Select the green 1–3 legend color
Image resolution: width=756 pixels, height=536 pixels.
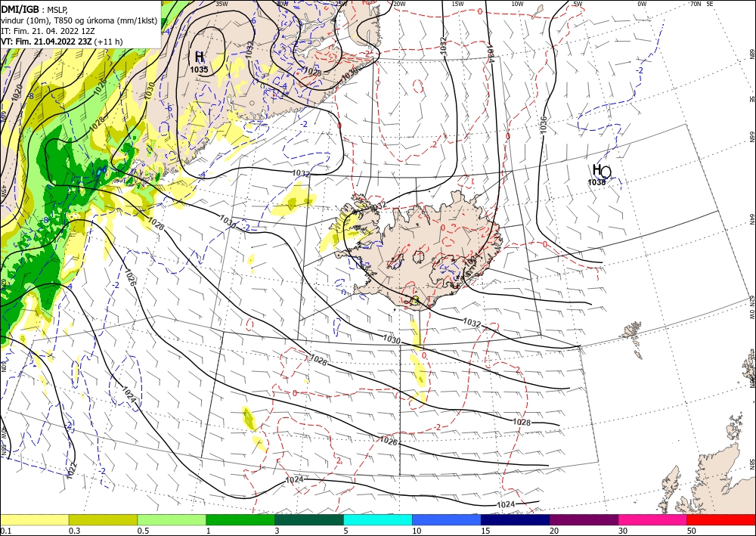240,519
